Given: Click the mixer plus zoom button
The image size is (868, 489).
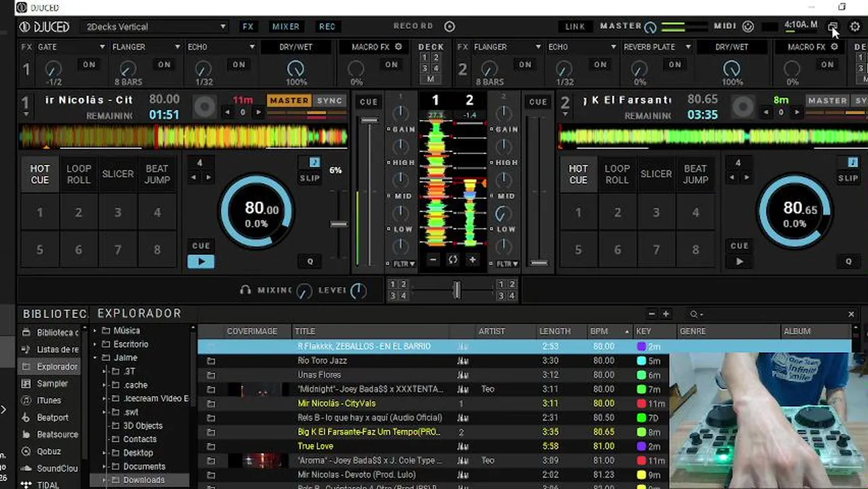Looking at the screenshot, I should coord(472,259).
